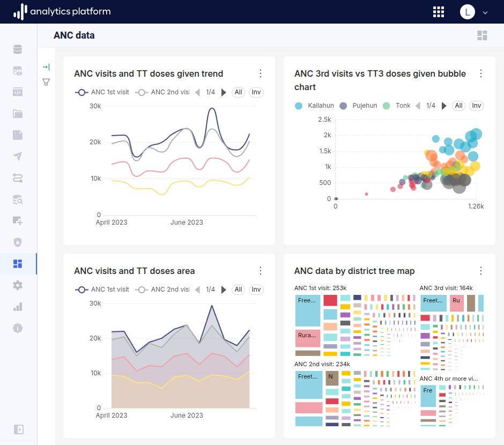Open the user avatar L menu
This screenshot has height=445, width=504.
tap(468, 12)
